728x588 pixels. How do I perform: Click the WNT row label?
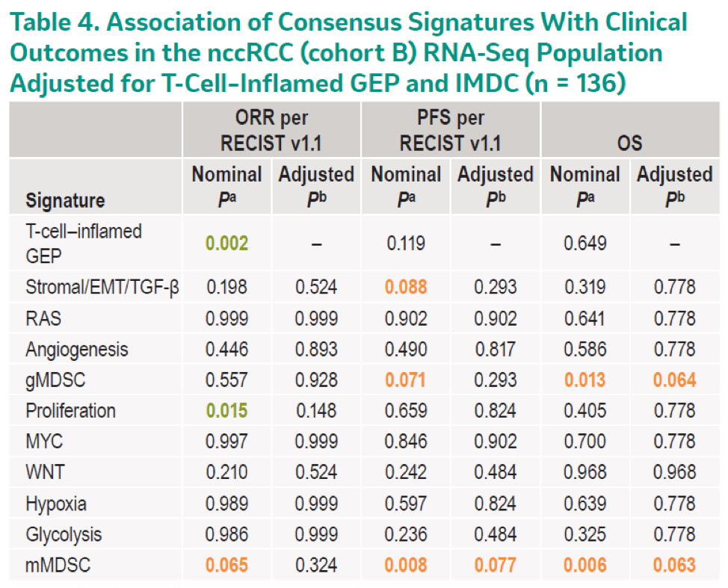45,472
